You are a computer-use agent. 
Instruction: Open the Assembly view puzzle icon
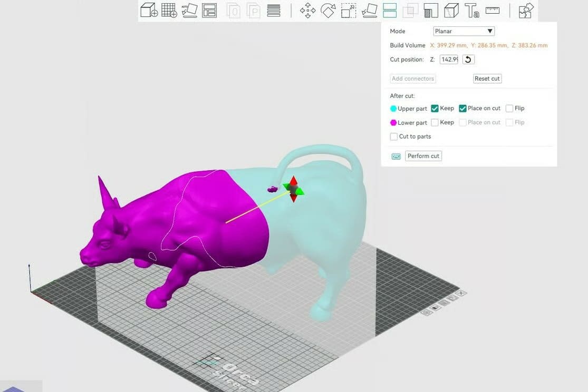(x=526, y=11)
